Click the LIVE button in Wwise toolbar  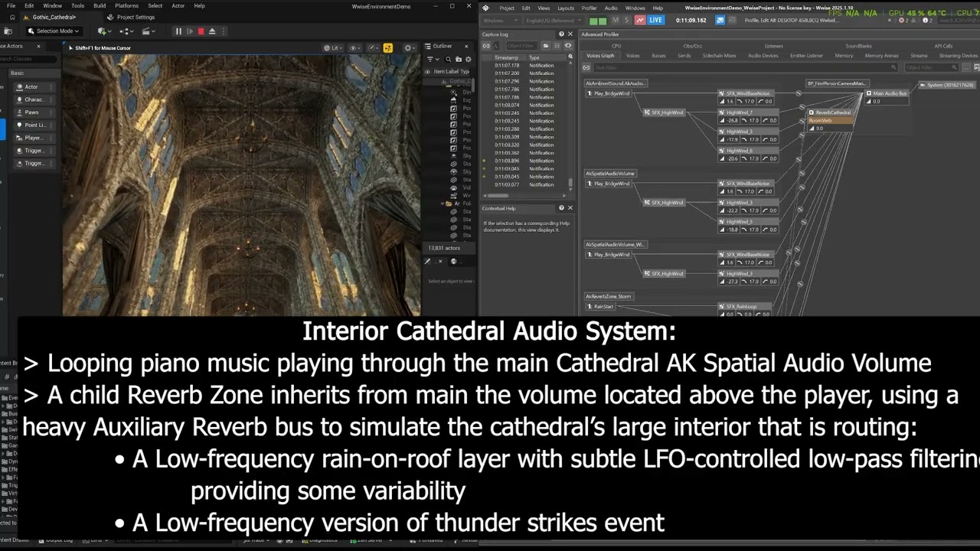click(656, 20)
